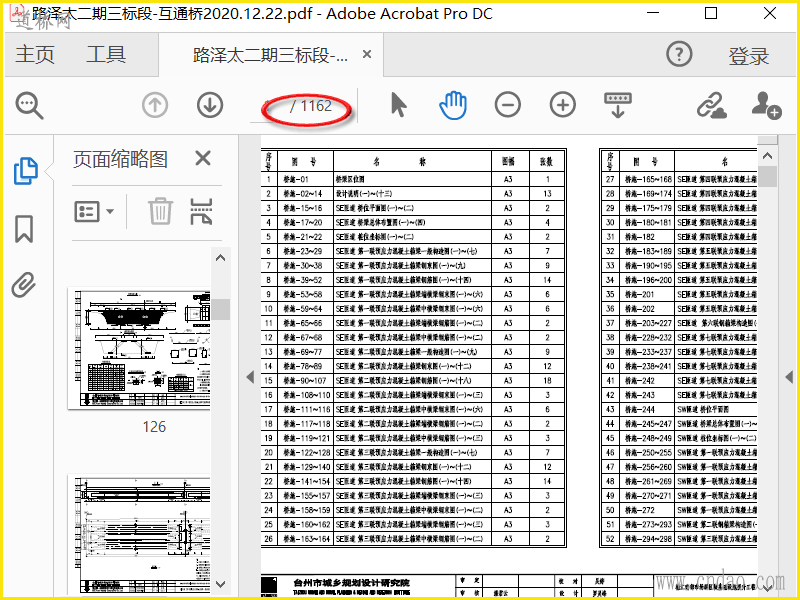Open the find text magnifier tool
The width and height of the screenshot is (800, 600).
pyautogui.click(x=30, y=106)
